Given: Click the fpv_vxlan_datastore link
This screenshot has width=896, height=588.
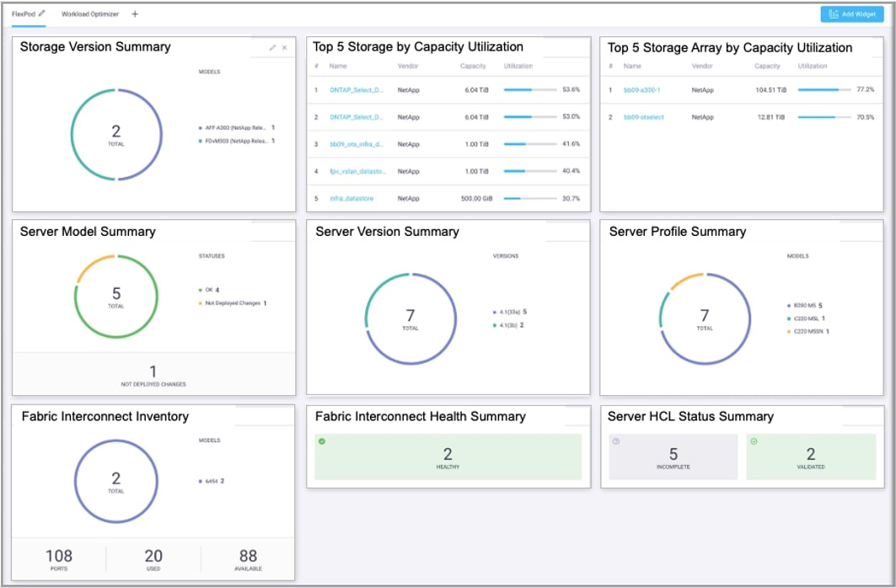Looking at the screenshot, I should [358, 171].
